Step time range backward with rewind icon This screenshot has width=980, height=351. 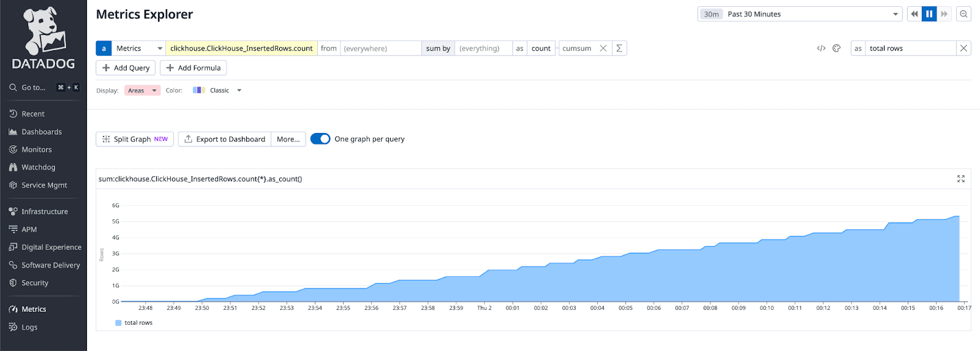914,14
